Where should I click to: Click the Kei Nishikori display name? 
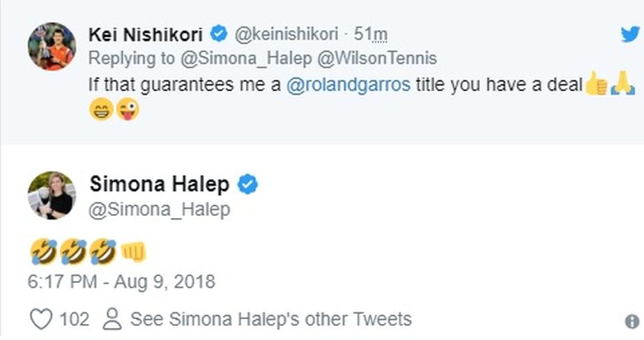pyautogui.click(x=146, y=33)
